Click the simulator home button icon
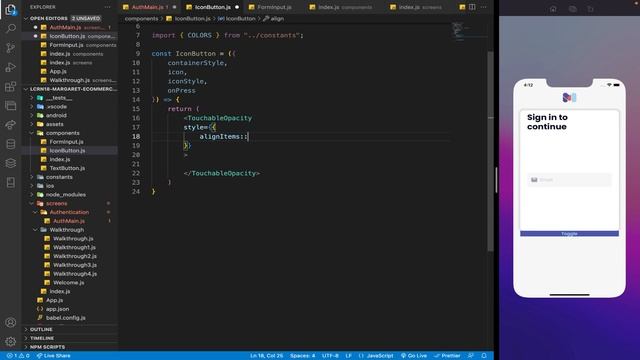 click(553, 9)
